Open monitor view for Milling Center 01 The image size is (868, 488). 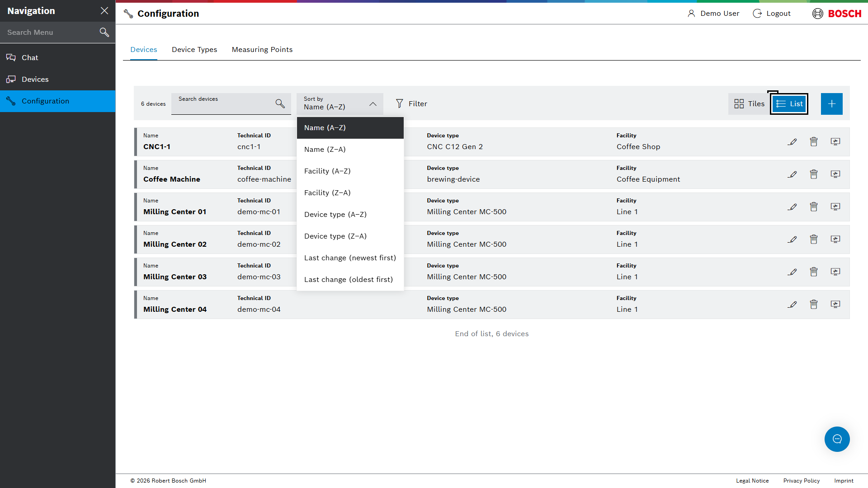pyautogui.click(x=835, y=207)
